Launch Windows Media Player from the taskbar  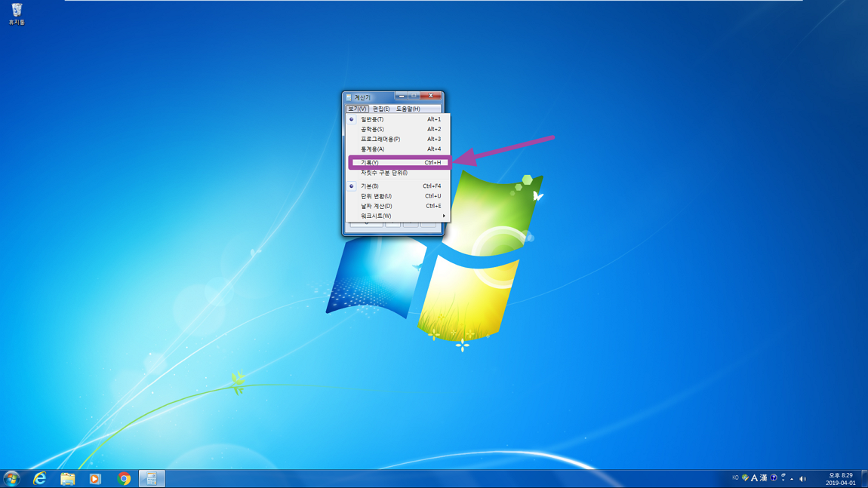pos(95,479)
